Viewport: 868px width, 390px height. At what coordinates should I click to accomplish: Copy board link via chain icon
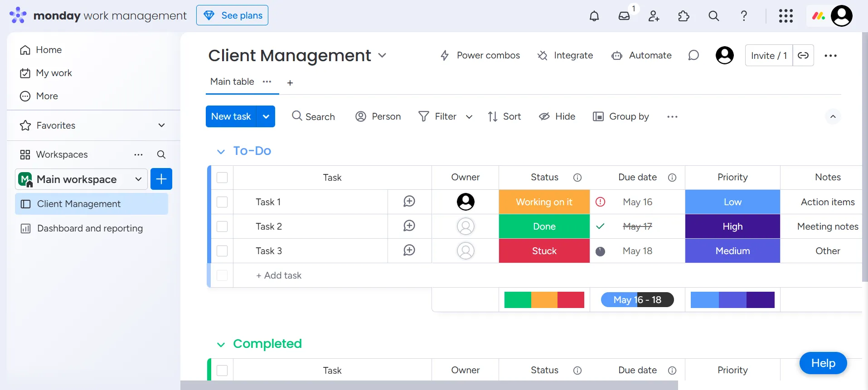(803, 55)
